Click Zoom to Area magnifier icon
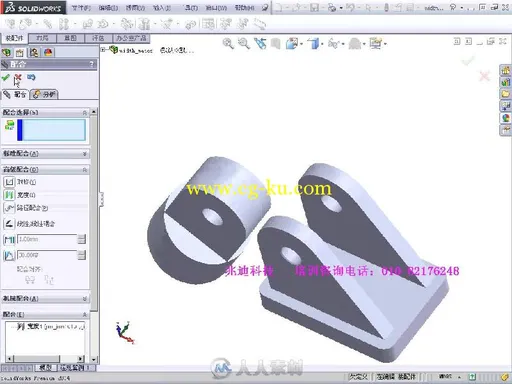This screenshot has width=512, height=384. (x=244, y=44)
